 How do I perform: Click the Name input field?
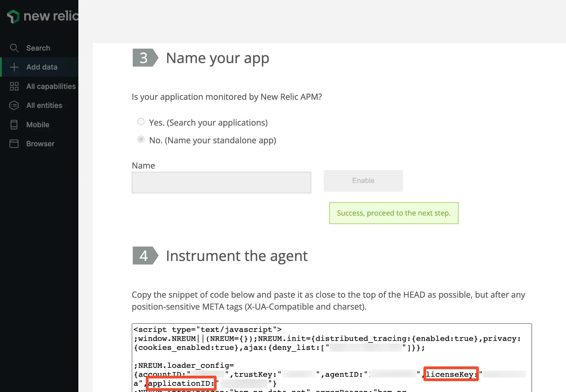point(221,183)
